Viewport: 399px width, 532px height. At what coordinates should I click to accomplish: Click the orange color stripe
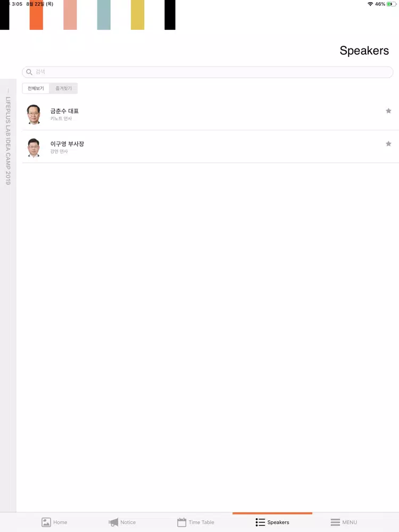click(x=36, y=15)
